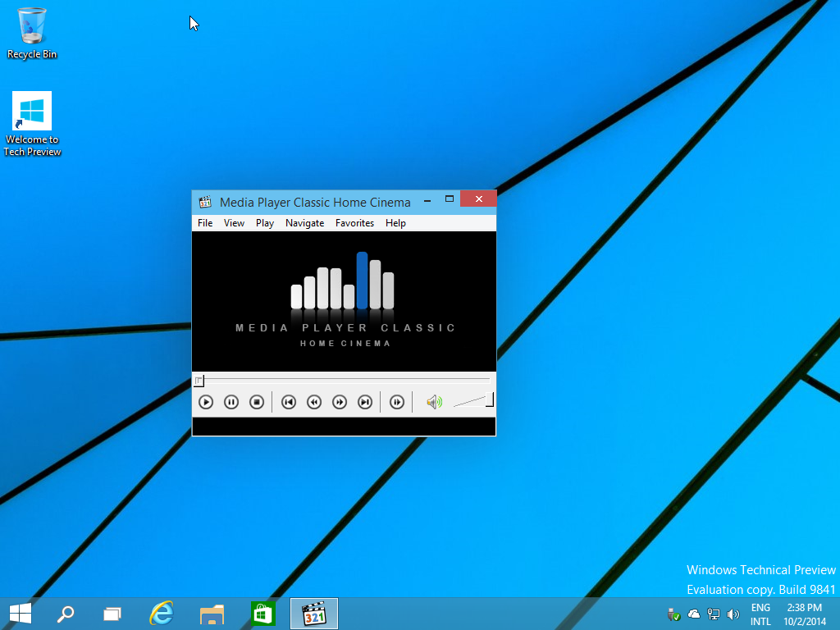Launch Internet Explorer from the taskbar
This screenshot has width=840, height=630.
point(162,614)
